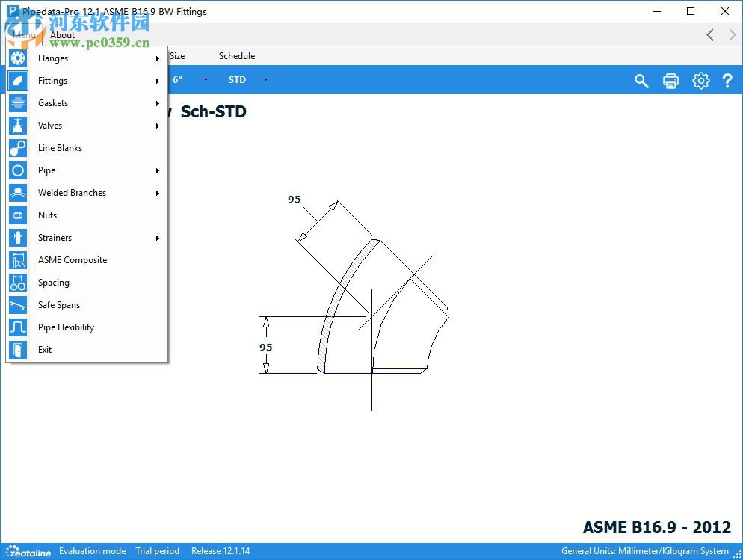Open help question mark icon

click(x=727, y=81)
